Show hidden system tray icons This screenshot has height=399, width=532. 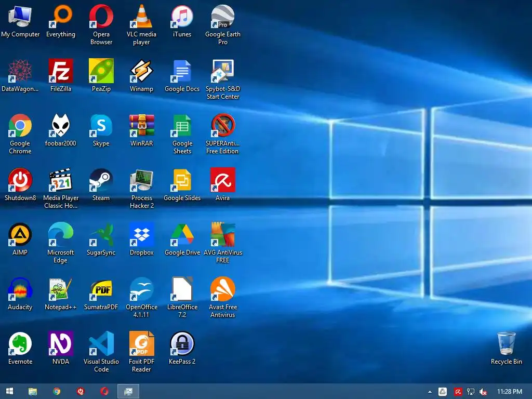click(x=430, y=392)
